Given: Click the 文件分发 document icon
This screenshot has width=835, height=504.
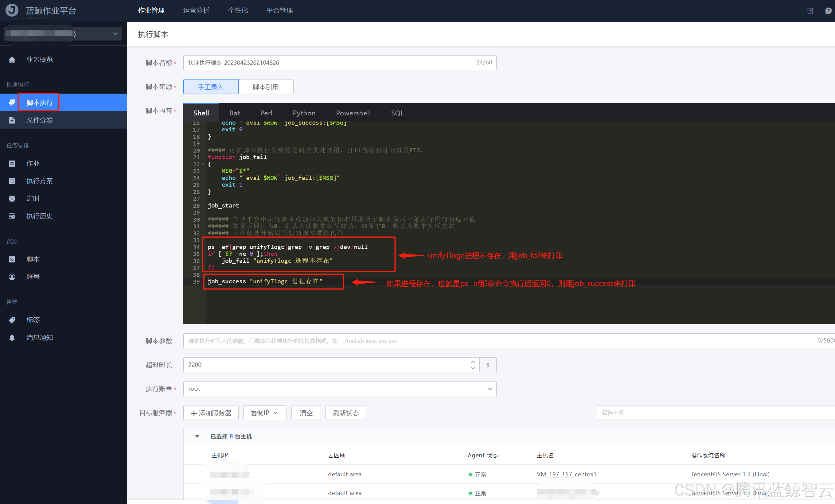Looking at the screenshot, I should pyautogui.click(x=12, y=120).
